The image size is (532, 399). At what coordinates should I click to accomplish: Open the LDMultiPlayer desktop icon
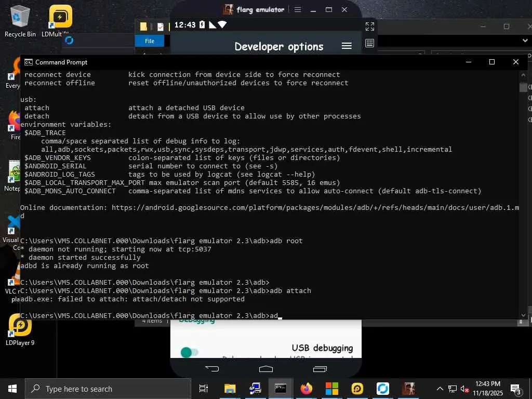point(60,21)
